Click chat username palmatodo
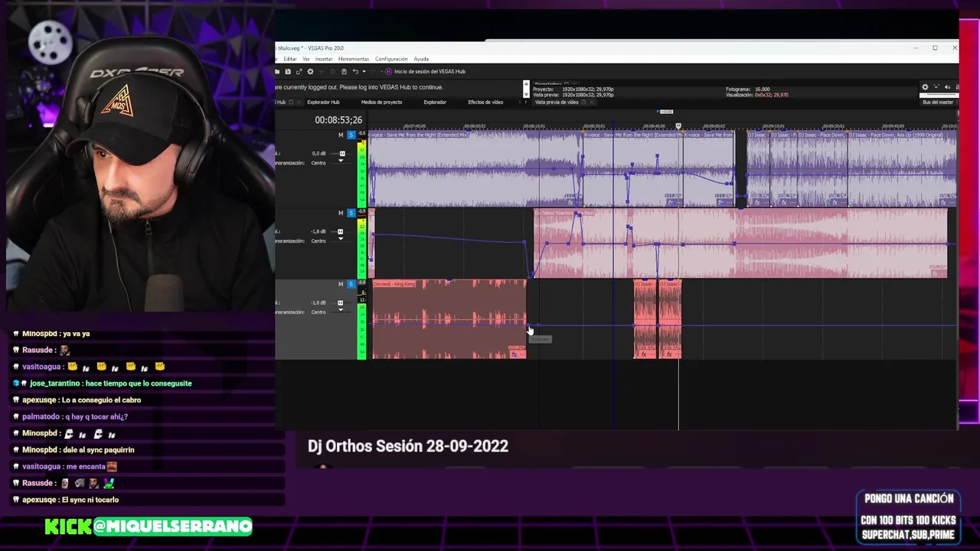 [41, 417]
